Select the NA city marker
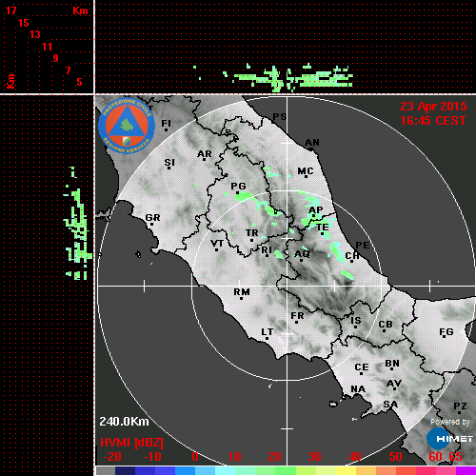Image resolution: width=476 pixels, height=476 pixels. 359,395
